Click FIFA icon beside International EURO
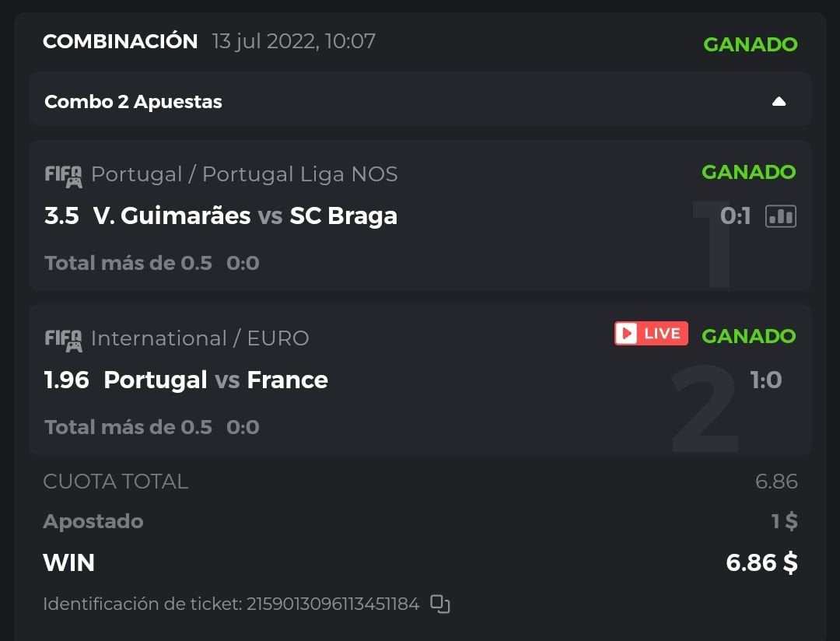The width and height of the screenshot is (840, 641). pyautogui.click(x=63, y=339)
